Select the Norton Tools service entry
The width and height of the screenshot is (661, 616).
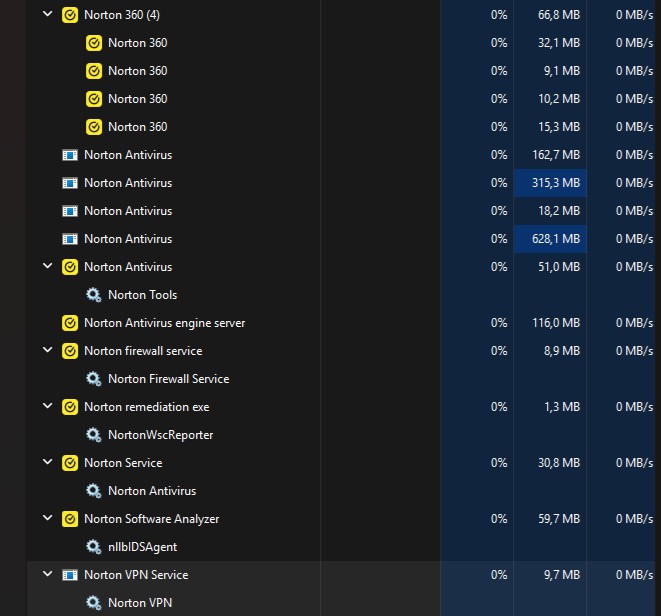click(142, 295)
